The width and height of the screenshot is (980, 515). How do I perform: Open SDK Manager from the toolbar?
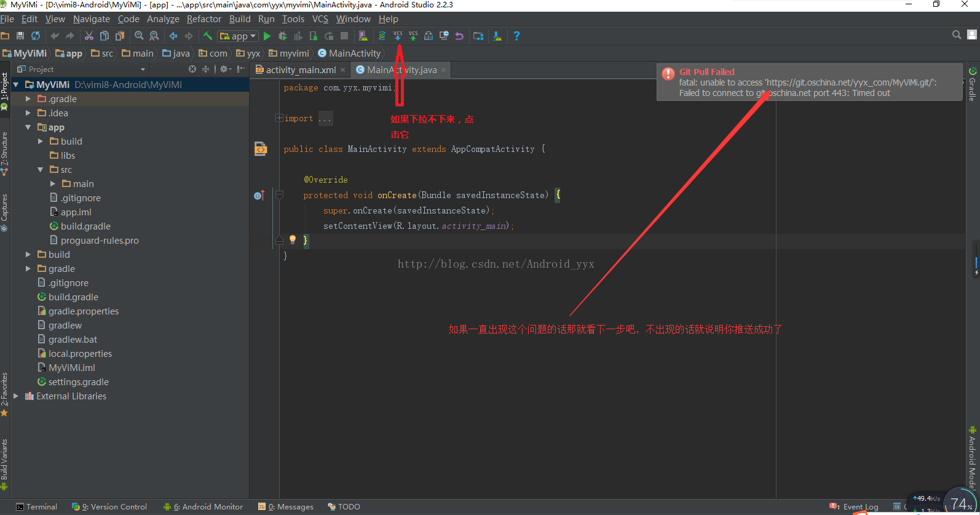497,36
